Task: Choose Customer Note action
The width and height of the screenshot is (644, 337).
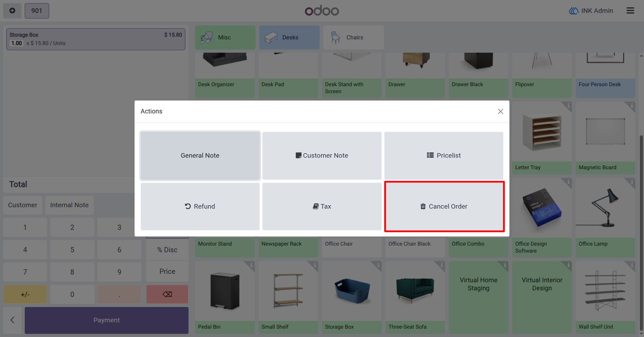Action: tap(322, 156)
